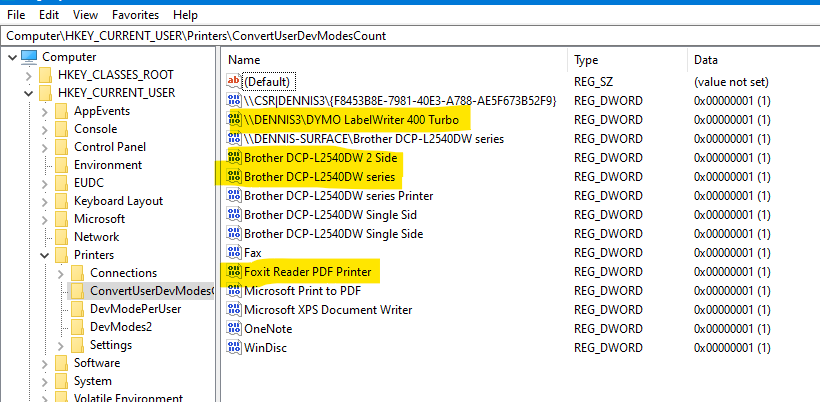
Task: Click the EUDC folder icon
Action: coord(62,183)
